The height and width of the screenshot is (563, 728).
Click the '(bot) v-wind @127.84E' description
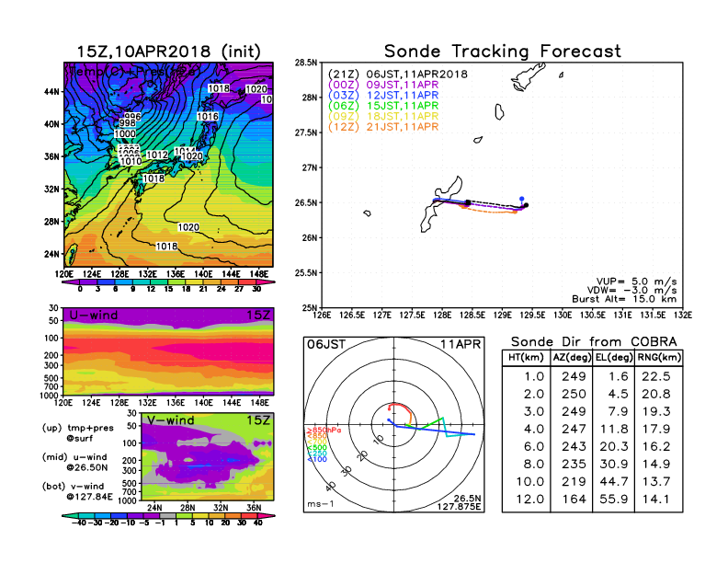[77, 491]
